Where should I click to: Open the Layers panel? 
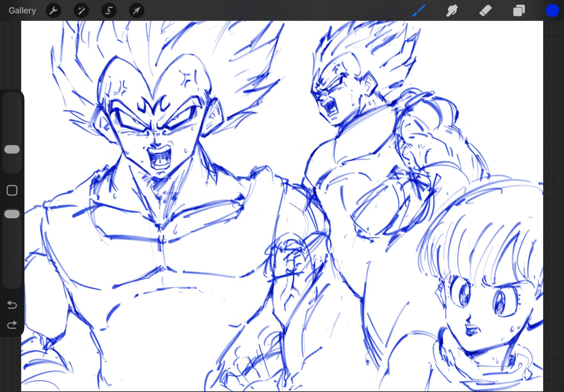[x=519, y=11]
